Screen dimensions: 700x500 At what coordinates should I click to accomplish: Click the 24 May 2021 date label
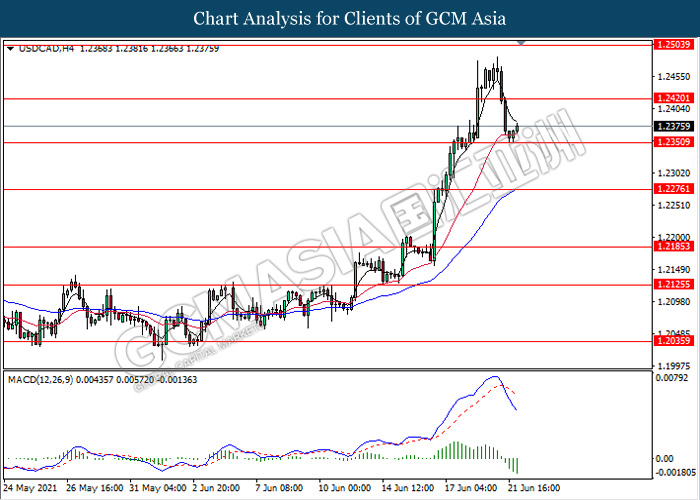[31, 488]
